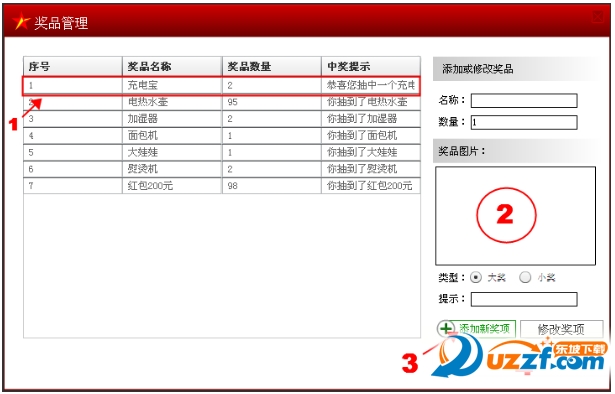The image size is (615, 394).
Task: Select the 面包机 prize row
Action: click(222, 136)
